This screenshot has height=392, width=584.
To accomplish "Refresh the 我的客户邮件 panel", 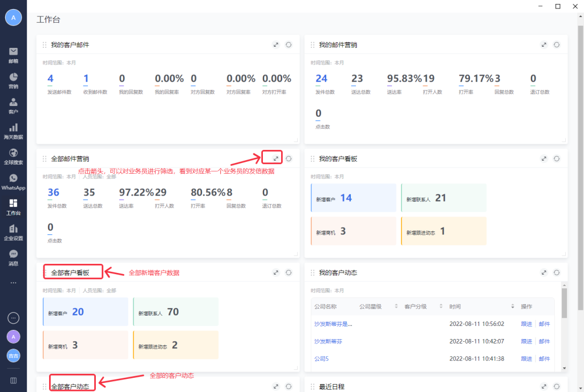I will 289,45.
